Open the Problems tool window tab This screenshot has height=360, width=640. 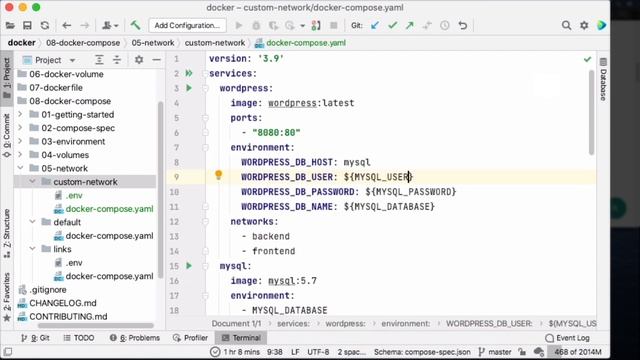pos(135,338)
